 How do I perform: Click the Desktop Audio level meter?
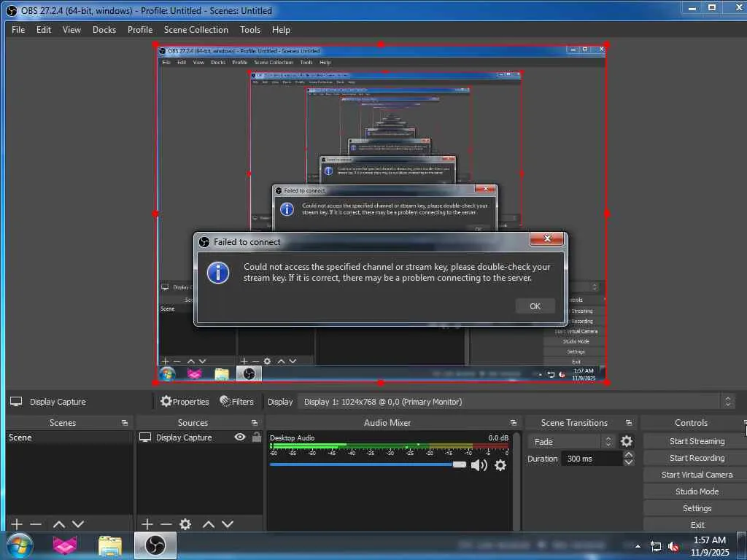pos(390,446)
